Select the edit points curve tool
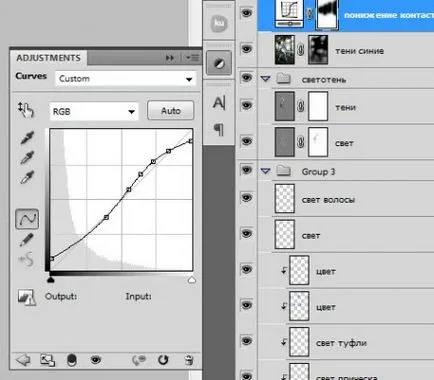 click(x=27, y=219)
